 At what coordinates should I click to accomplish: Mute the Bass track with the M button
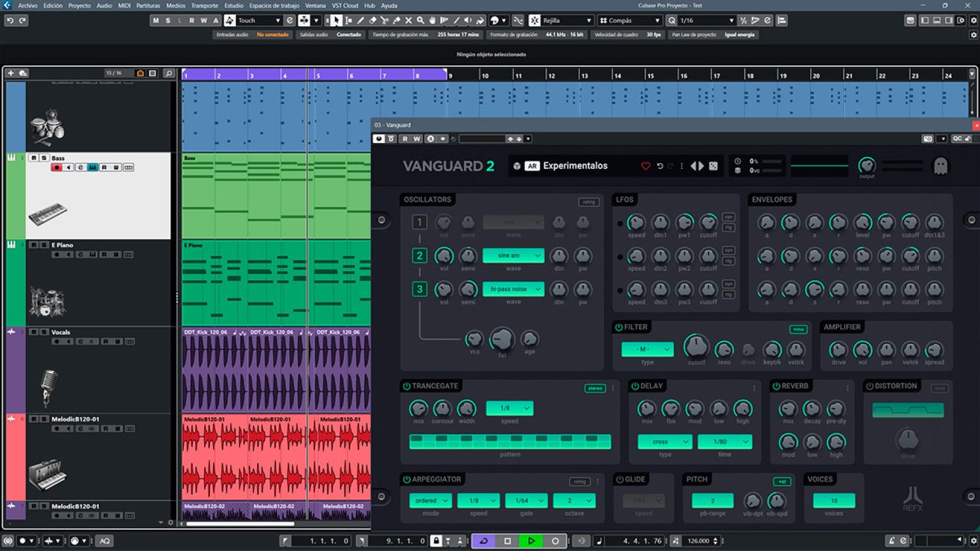coord(34,158)
